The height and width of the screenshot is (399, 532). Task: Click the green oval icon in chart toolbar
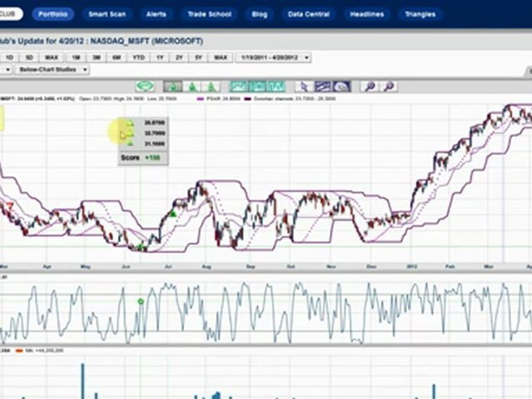(145, 86)
